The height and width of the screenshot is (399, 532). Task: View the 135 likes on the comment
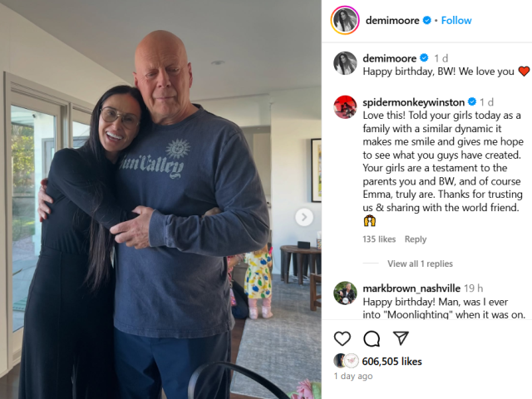[x=379, y=239]
